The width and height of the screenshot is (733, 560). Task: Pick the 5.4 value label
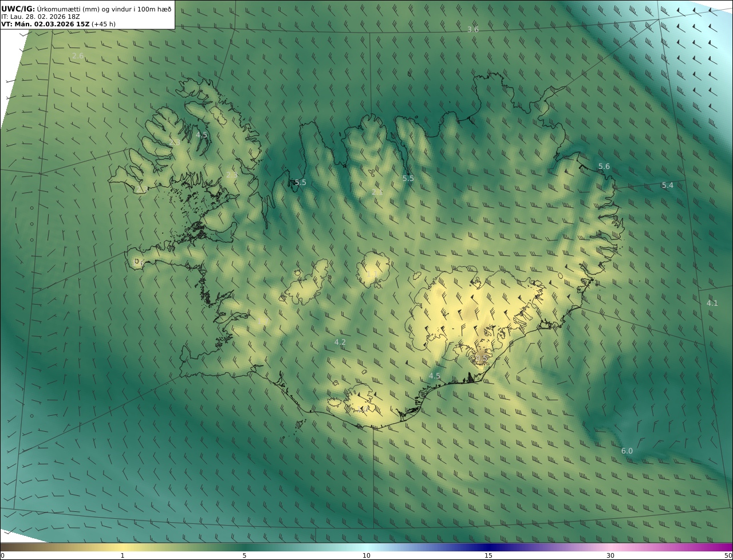click(668, 186)
